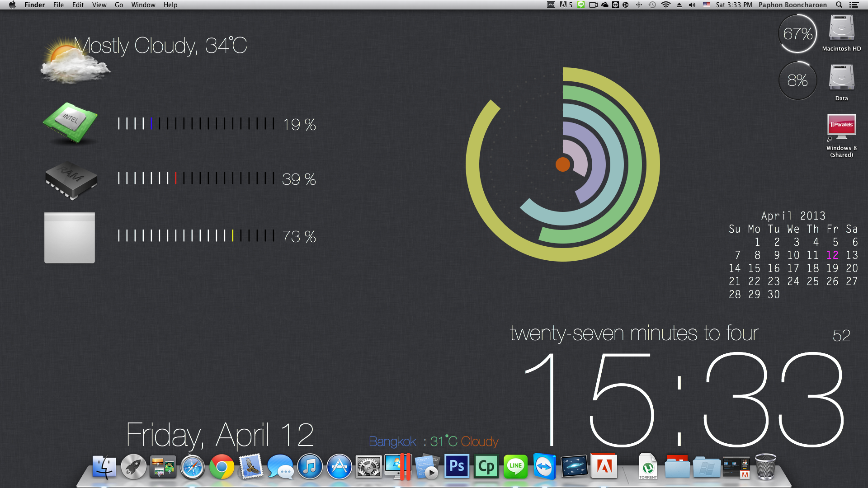Open Notification Center list icon

pyautogui.click(x=854, y=5)
